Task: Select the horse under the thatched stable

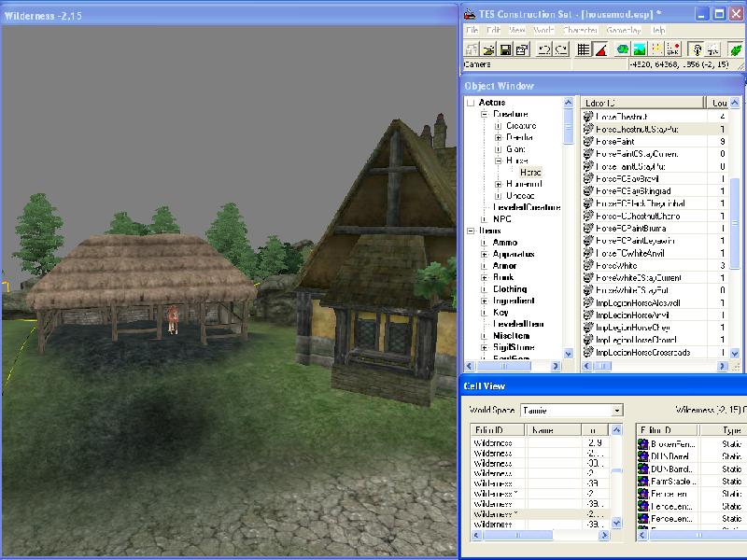Action: [x=173, y=319]
